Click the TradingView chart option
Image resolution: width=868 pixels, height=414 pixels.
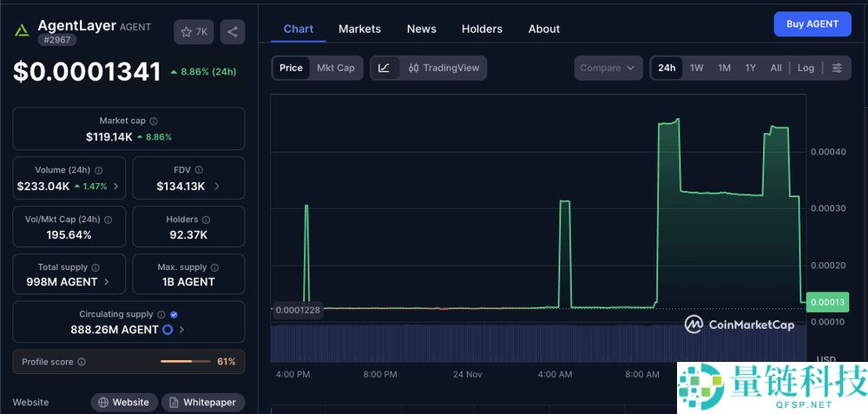coord(443,68)
